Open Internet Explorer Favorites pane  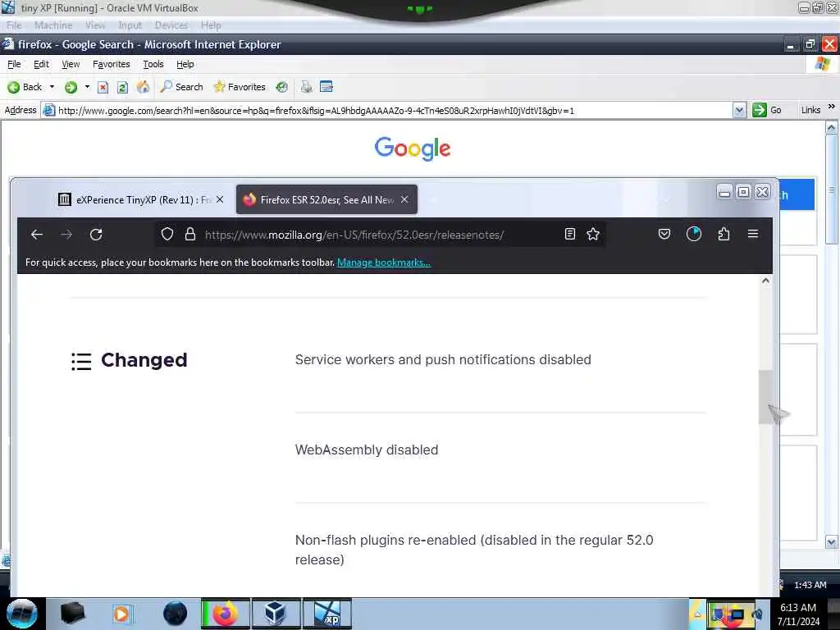click(240, 87)
